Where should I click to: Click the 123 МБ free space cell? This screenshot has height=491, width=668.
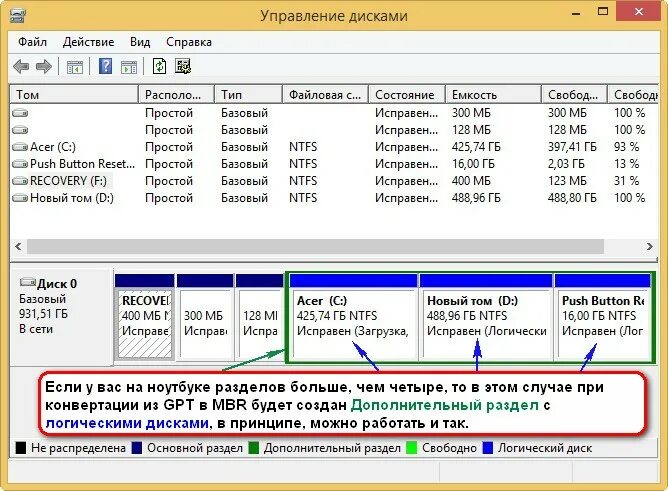(567, 181)
